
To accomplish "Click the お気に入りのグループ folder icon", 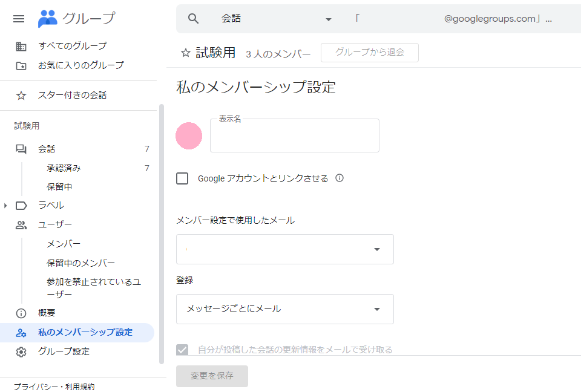I will [x=21, y=66].
